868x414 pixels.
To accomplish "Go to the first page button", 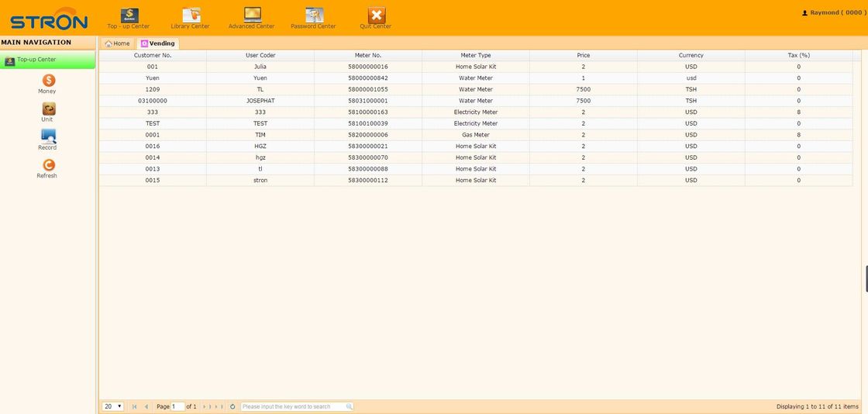I will pyautogui.click(x=135, y=406).
